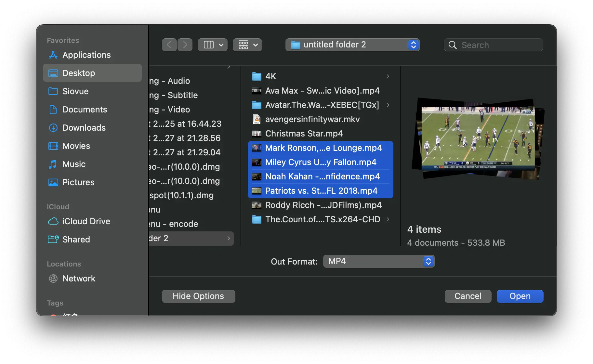The image size is (593, 364).
Task: Select Patriots vs. St...FL 2018.mp4
Action: (x=321, y=191)
